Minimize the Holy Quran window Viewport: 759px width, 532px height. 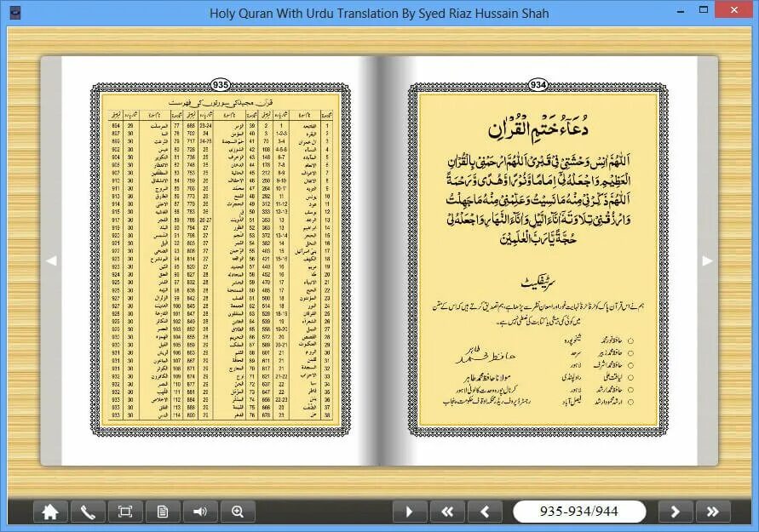pos(681,10)
